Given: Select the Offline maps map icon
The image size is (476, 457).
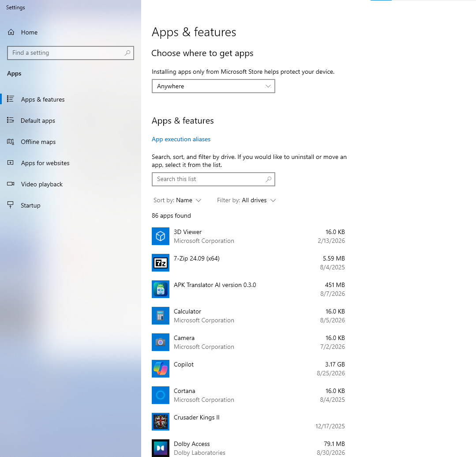Looking at the screenshot, I should point(11,142).
